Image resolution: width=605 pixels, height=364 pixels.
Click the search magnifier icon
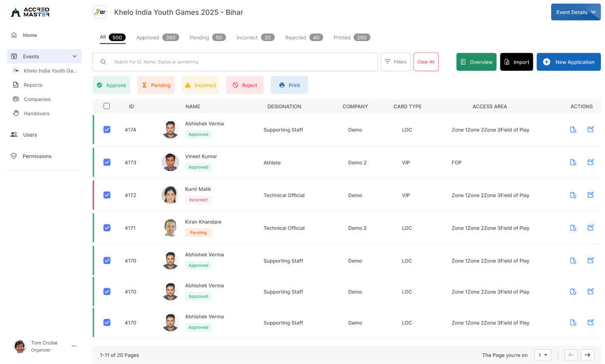tap(103, 62)
